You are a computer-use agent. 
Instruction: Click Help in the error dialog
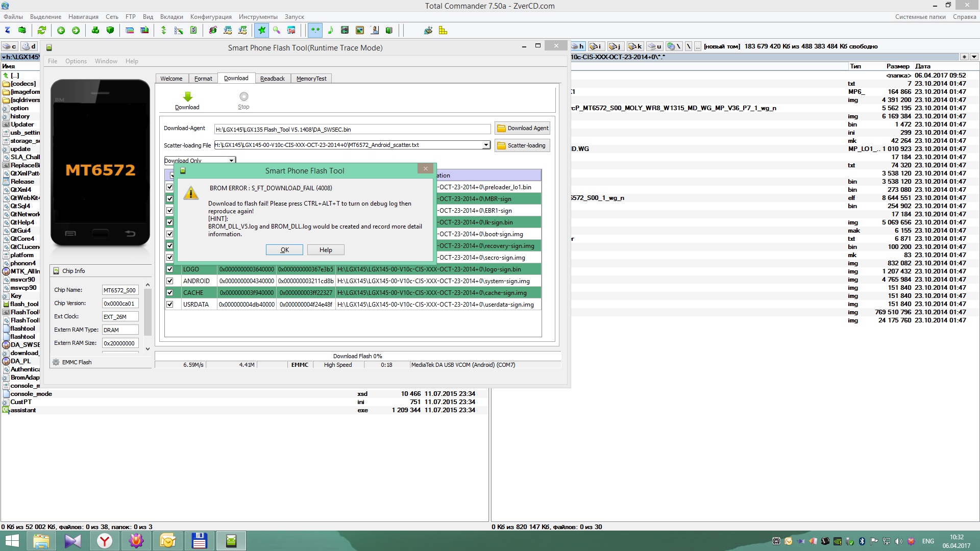326,250
